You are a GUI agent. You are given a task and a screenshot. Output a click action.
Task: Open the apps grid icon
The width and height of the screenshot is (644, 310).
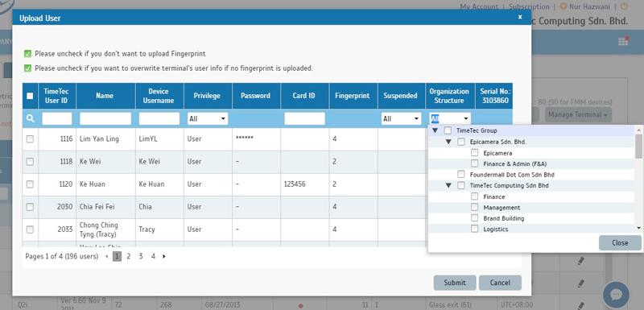tap(623, 41)
